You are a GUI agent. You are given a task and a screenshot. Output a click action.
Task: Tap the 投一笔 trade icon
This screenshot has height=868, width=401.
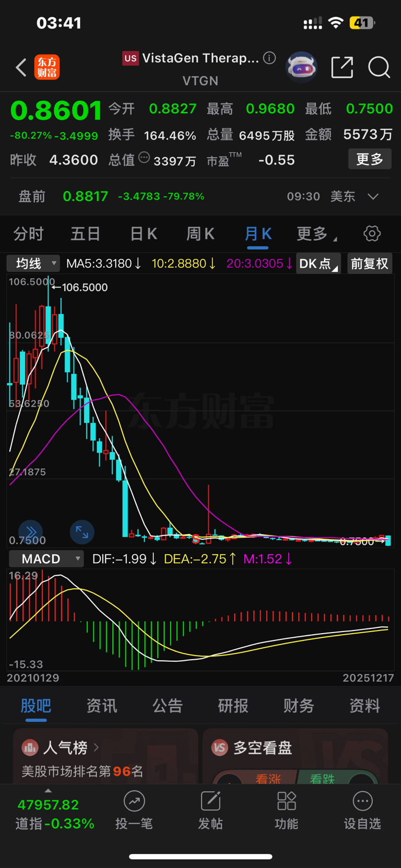(134, 801)
